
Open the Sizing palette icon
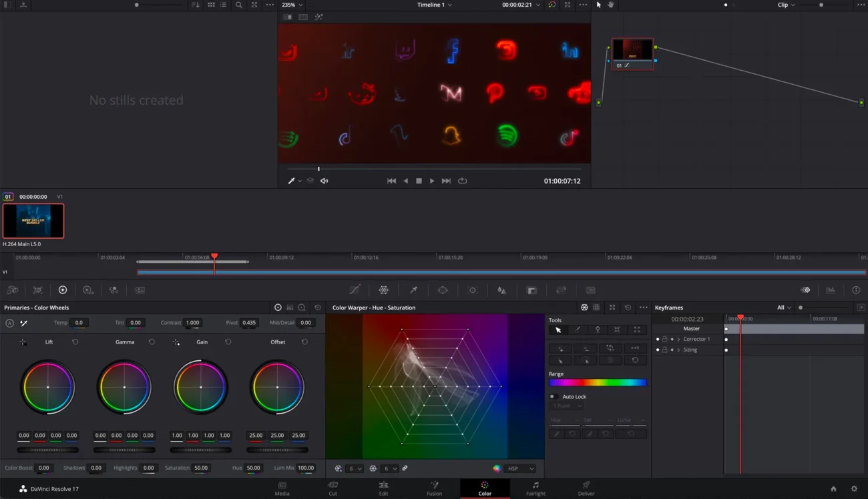pyautogui.click(x=561, y=290)
